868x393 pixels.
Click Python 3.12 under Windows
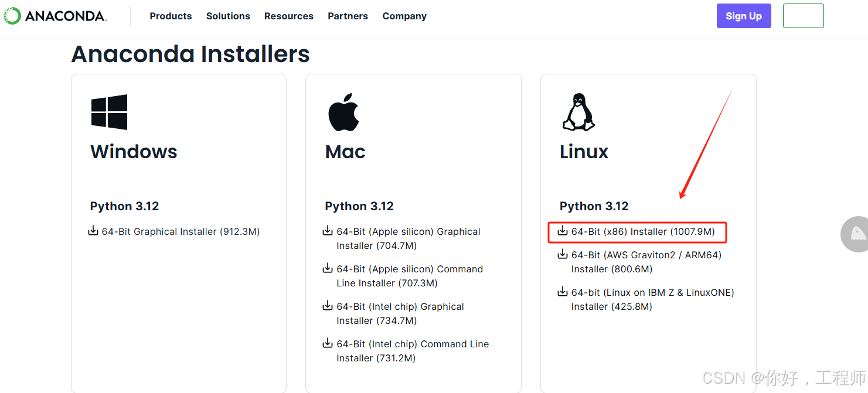(124, 206)
